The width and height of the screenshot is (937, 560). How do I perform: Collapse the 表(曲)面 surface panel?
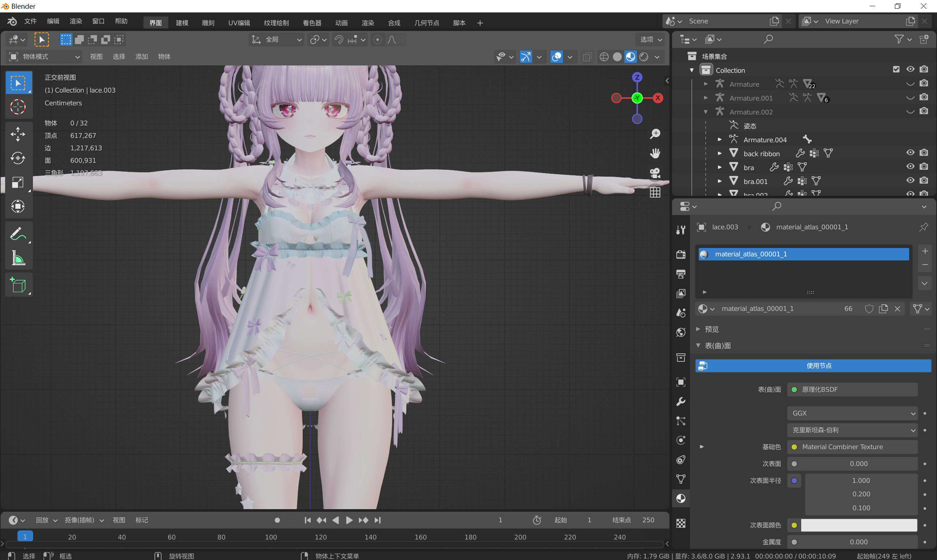click(x=698, y=345)
